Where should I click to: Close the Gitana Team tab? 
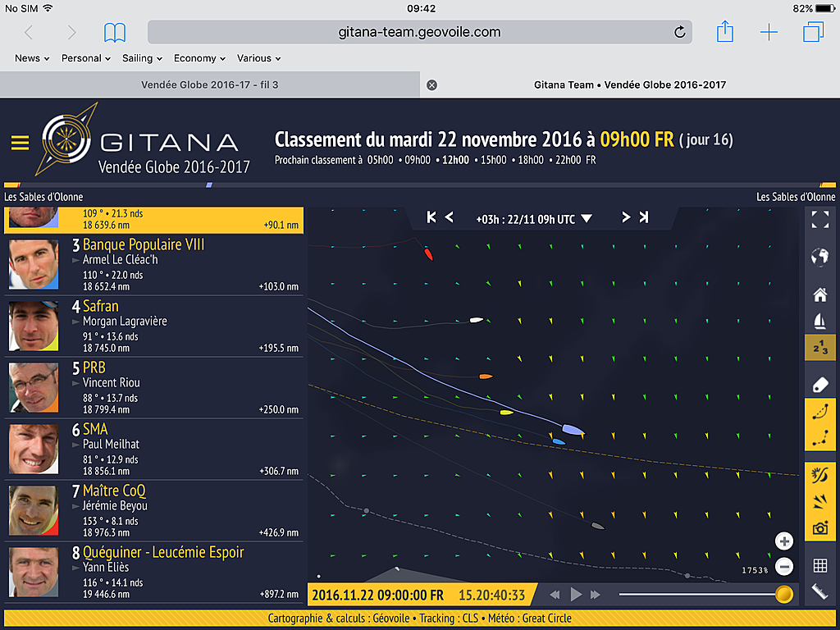click(431, 85)
